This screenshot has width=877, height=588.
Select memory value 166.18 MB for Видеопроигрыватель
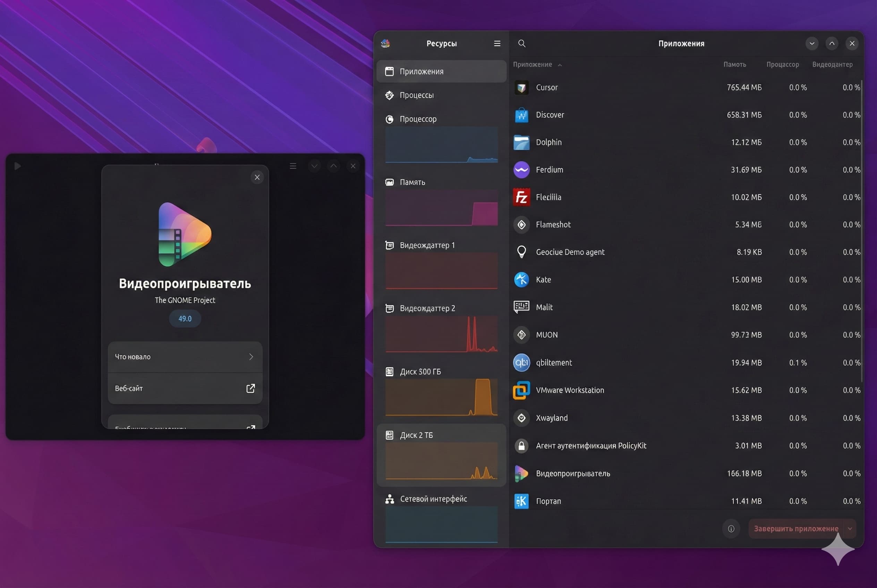(744, 474)
